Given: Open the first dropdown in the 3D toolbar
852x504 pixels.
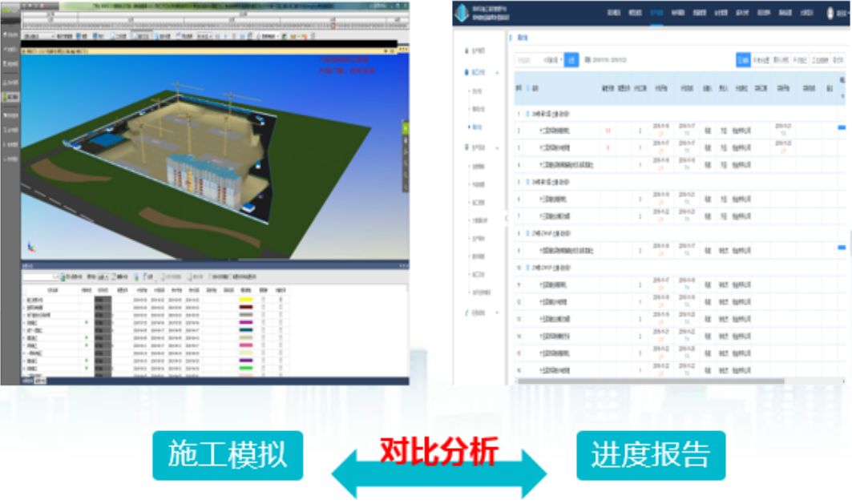Looking at the screenshot, I should pos(40,36).
